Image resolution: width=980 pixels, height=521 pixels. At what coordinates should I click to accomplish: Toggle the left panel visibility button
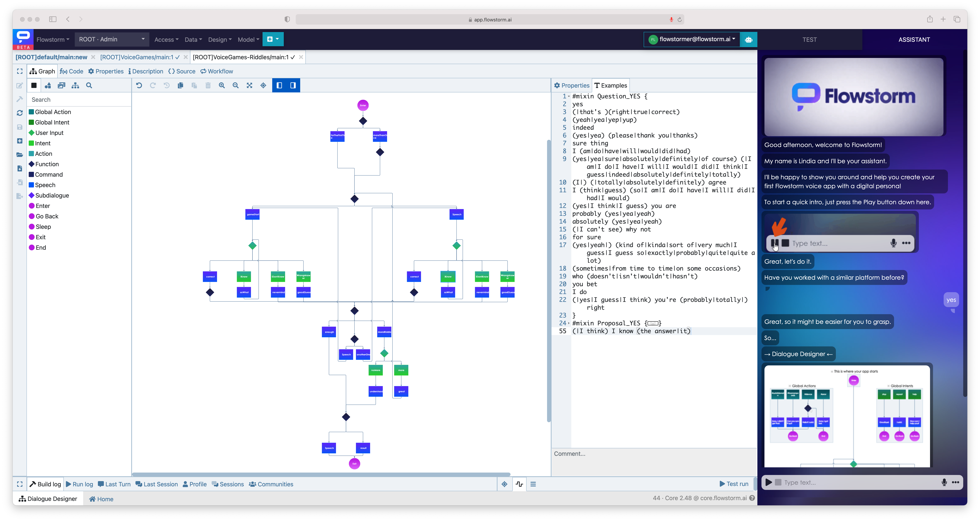(x=279, y=86)
